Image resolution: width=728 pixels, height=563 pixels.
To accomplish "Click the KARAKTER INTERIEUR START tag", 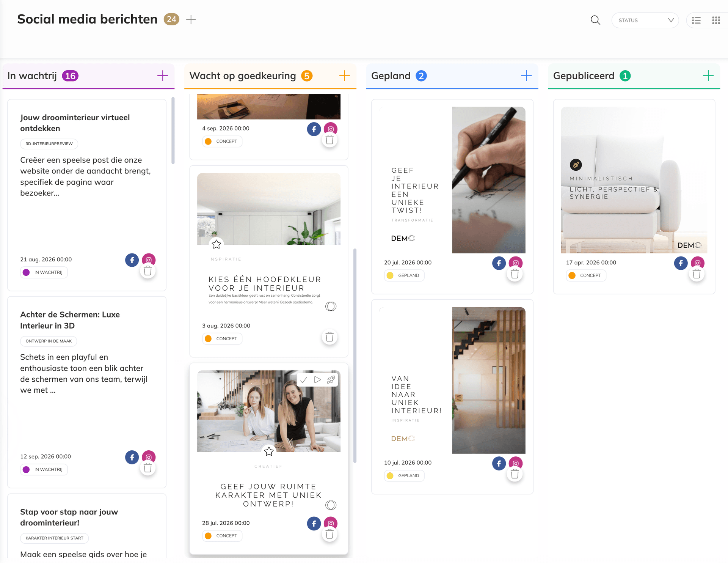I will coord(54,538).
